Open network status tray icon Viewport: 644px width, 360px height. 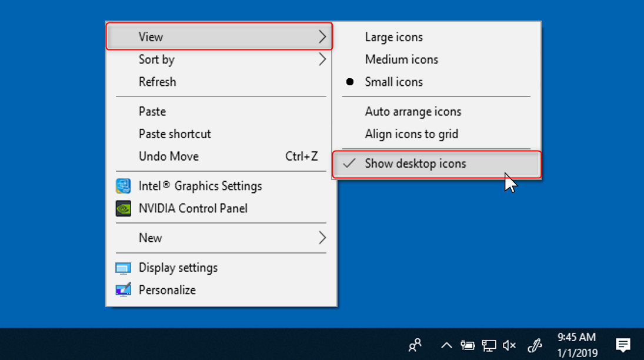tap(489, 345)
